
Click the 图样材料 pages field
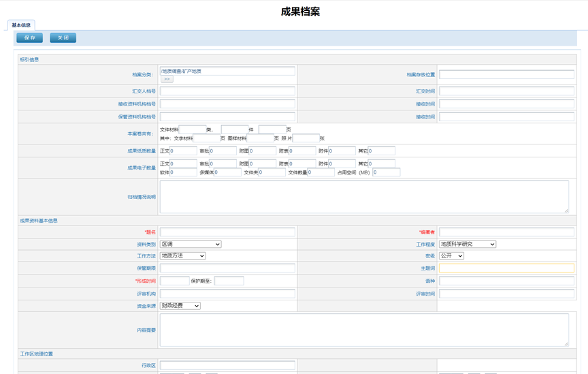(260, 138)
